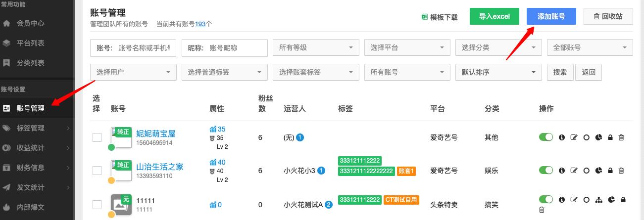Open the 选择用户 user dropdown
The height and width of the screenshot is (220, 644).
pyautogui.click(x=133, y=72)
